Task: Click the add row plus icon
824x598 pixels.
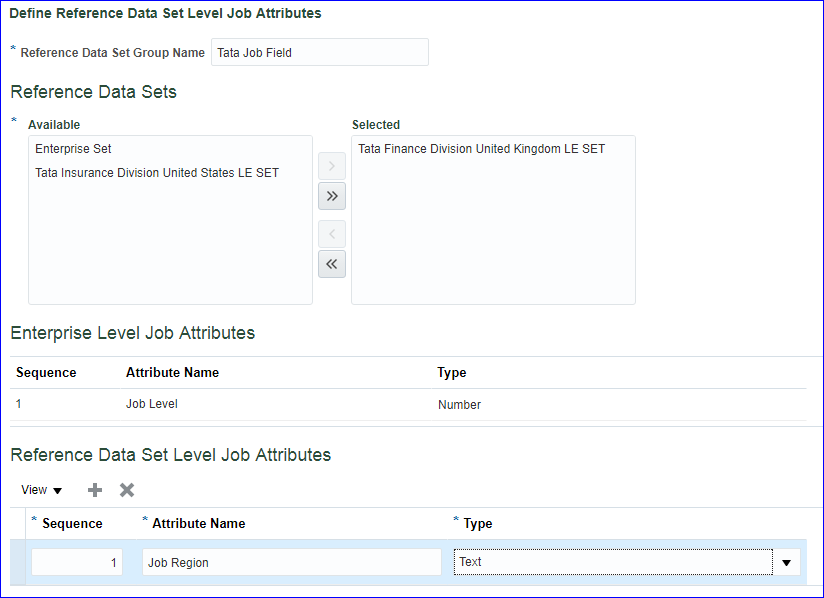Action: pos(95,490)
